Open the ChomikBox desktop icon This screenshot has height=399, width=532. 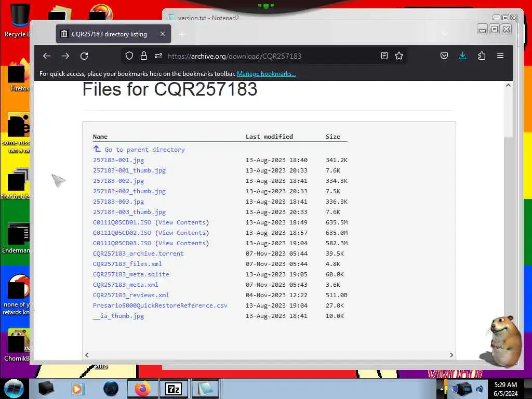coord(17,345)
